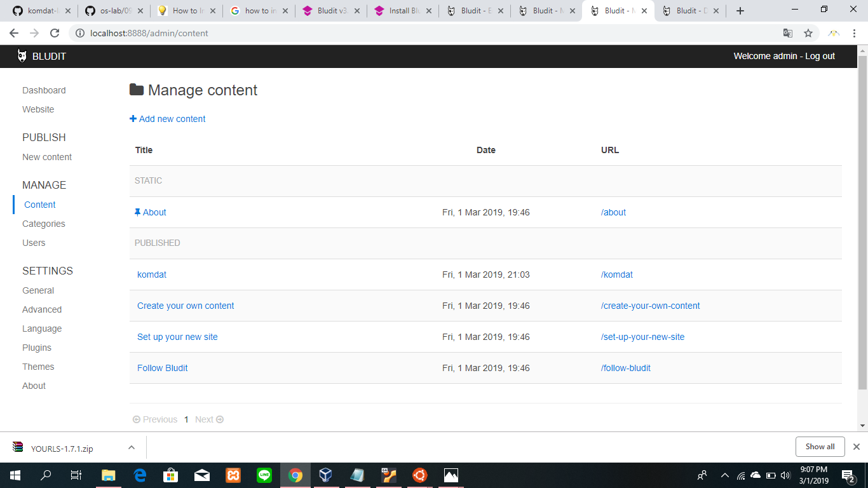Switch to Google how to tab

(259, 11)
